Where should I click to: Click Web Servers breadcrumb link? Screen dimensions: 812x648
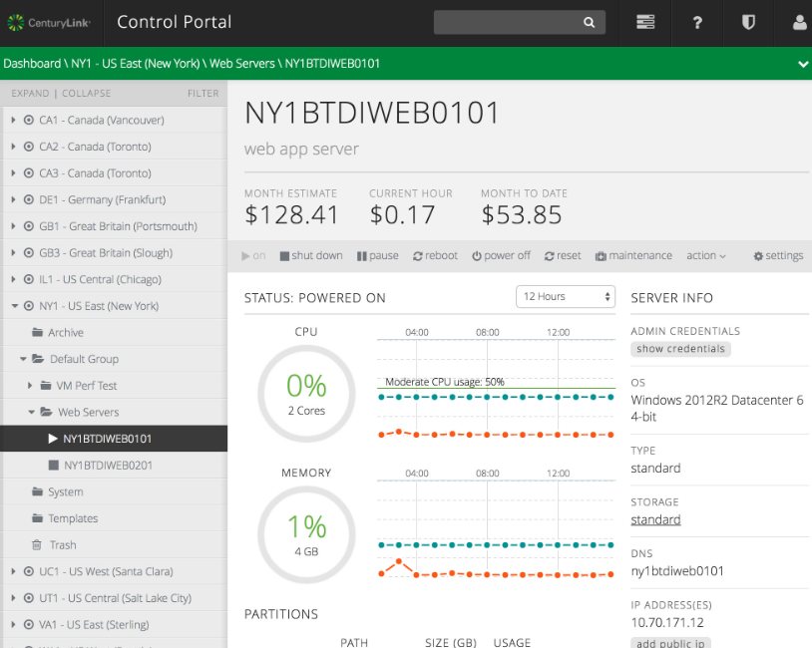coord(241,64)
